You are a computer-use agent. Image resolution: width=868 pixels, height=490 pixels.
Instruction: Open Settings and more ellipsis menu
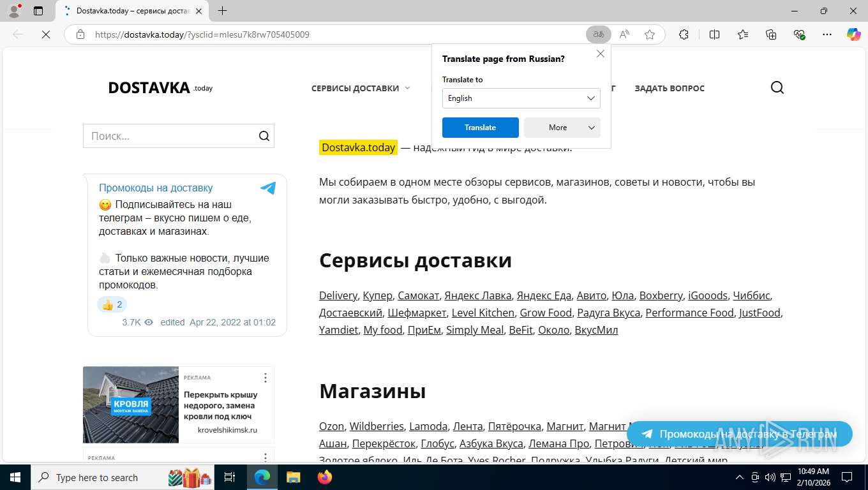pos(827,34)
